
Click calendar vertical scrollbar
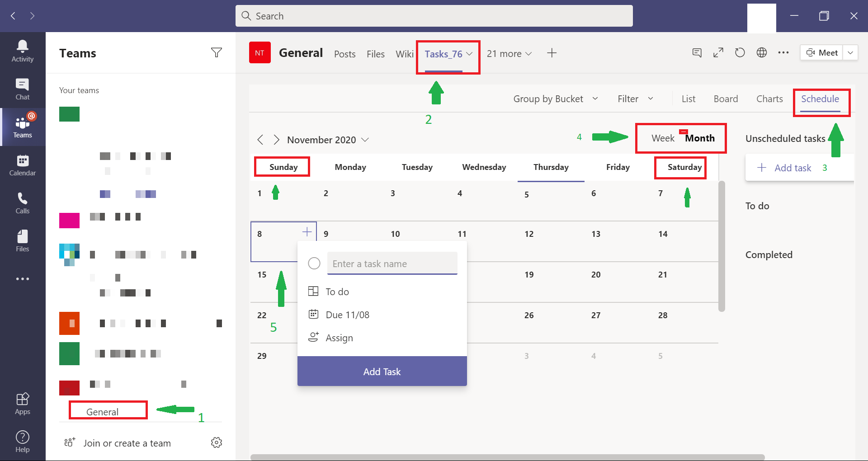point(722,246)
